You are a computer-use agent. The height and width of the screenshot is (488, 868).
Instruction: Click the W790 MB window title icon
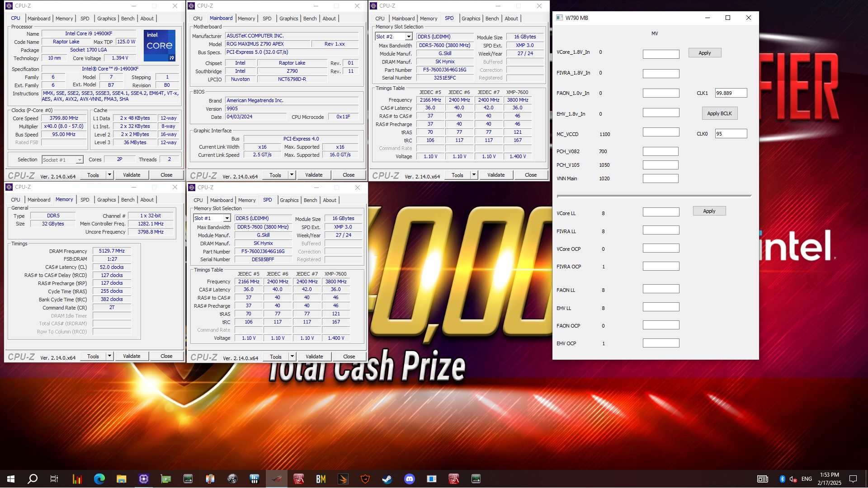click(x=559, y=18)
